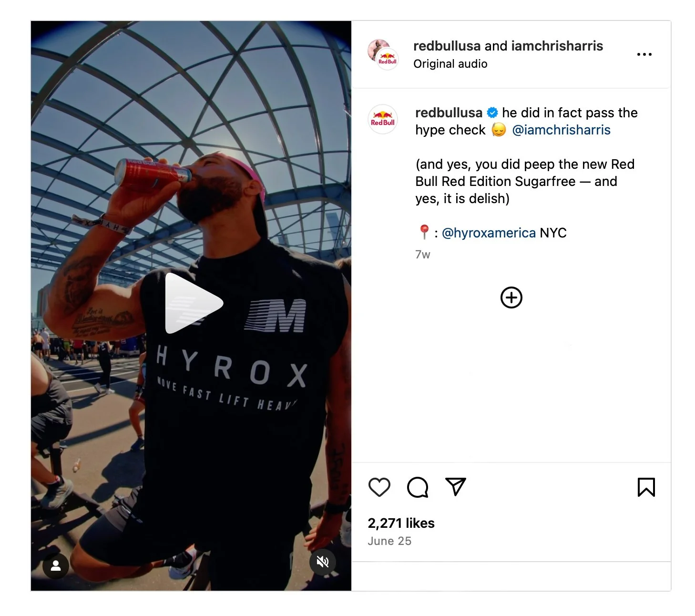Open the @hyroxamerica mention link
Image resolution: width=695 pixels, height=616 pixels.
coord(489,233)
